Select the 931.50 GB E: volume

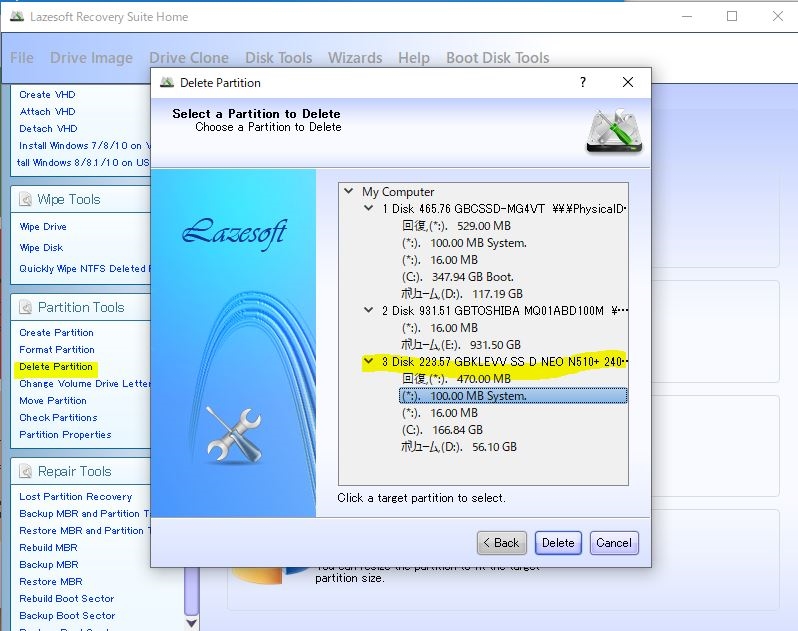pyautogui.click(x=461, y=345)
